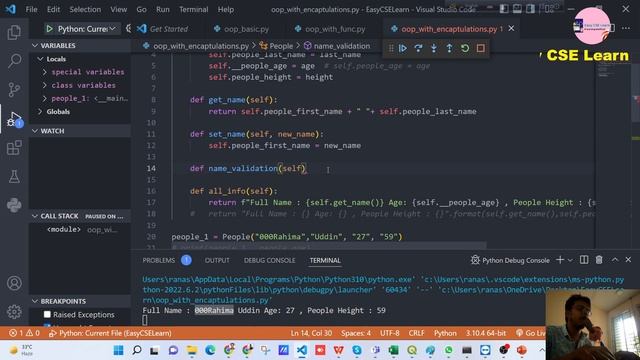Restart the debug session
Viewport: 640px width, 360px height.
(465, 48)
